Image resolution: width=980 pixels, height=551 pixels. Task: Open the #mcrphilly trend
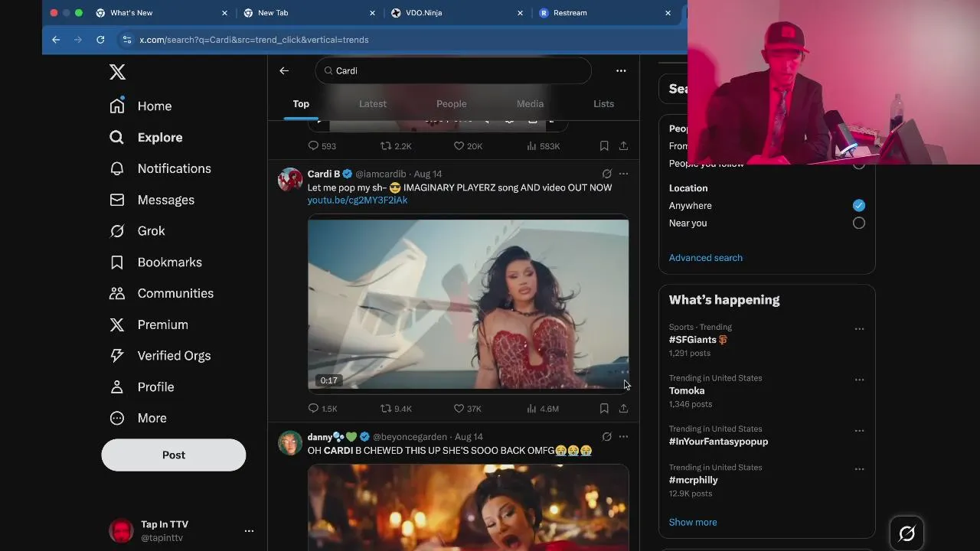tap(694, 480)
